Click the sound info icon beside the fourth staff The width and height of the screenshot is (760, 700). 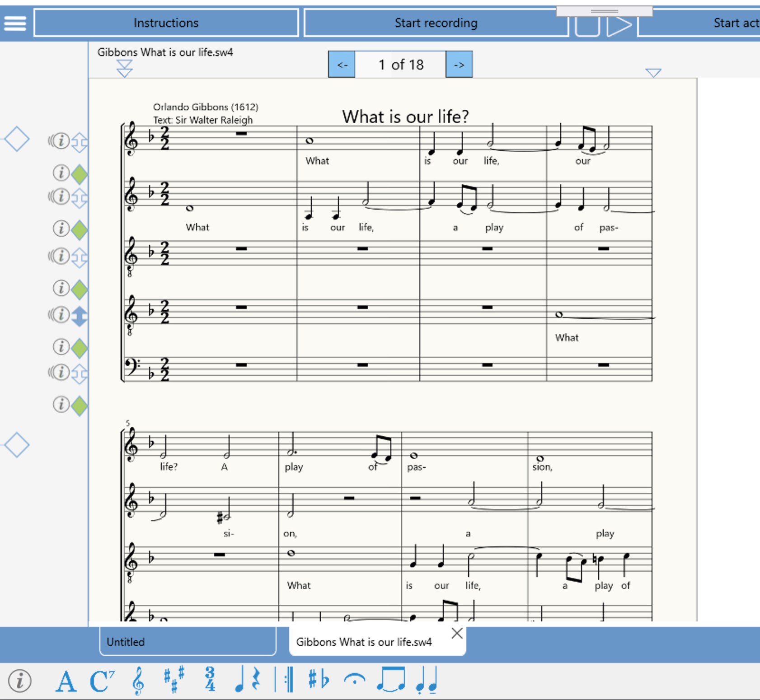(59, 314)
